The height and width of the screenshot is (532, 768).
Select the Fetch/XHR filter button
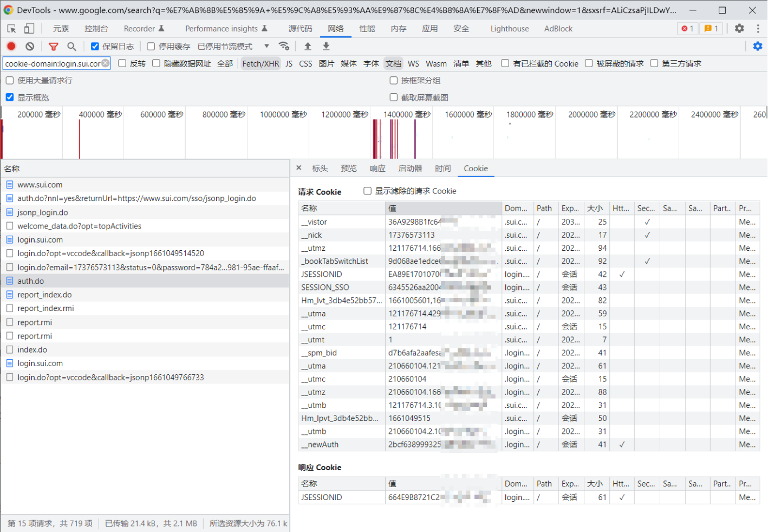click(261, 64)
